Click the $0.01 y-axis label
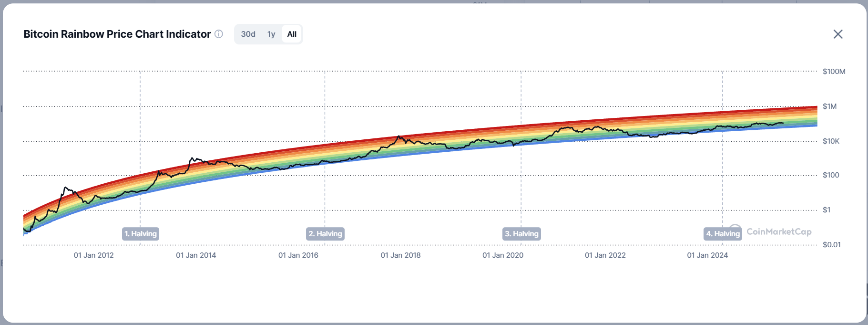Viewport: 868px width, 325px height. 832,245
